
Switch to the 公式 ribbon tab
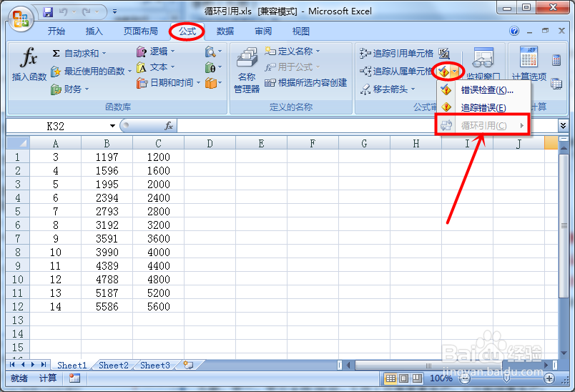tap(187, 31)
